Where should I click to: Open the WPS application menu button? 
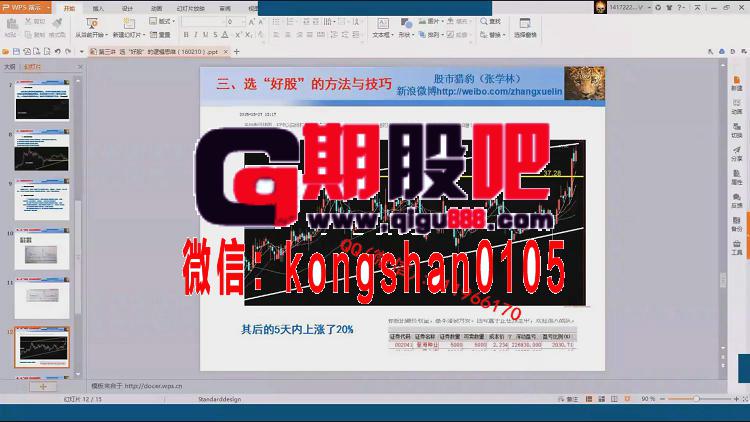[x=25, y=7]
